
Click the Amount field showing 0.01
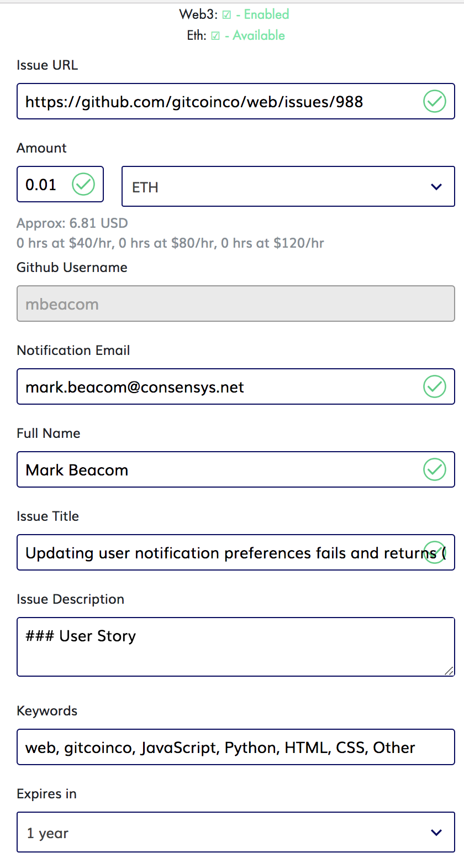click(x=41, y=184)
